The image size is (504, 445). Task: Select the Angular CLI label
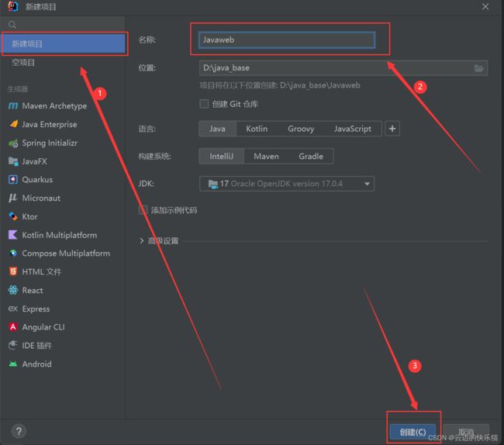point(43,327)
